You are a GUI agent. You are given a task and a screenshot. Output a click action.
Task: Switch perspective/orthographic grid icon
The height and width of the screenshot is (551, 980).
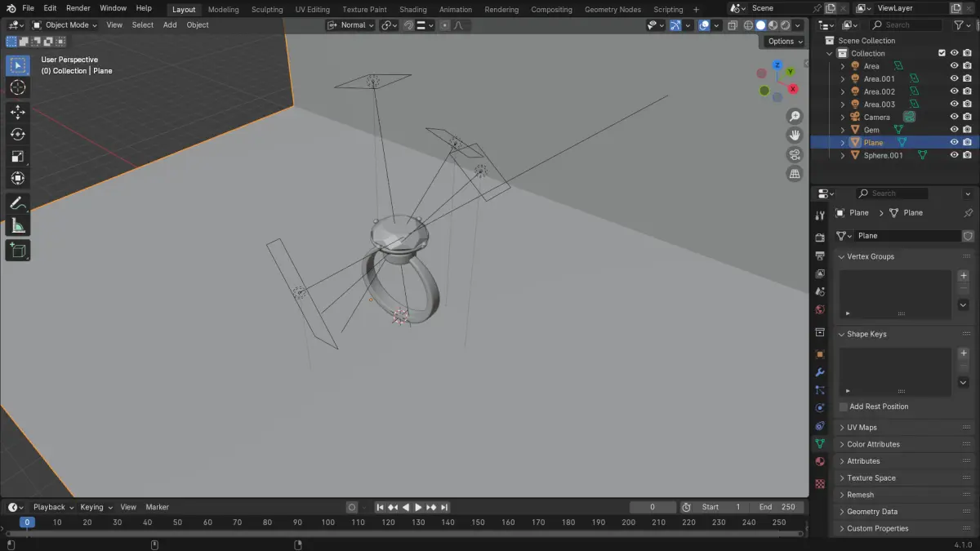795,174
